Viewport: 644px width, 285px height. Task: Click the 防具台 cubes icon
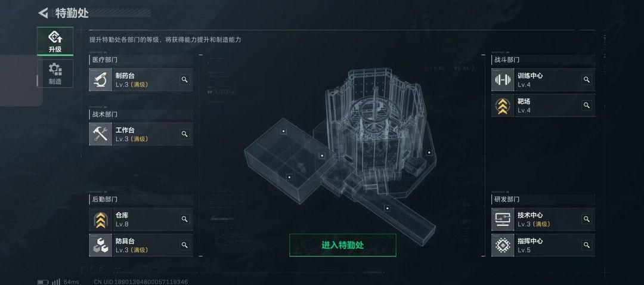click(100, 245)
